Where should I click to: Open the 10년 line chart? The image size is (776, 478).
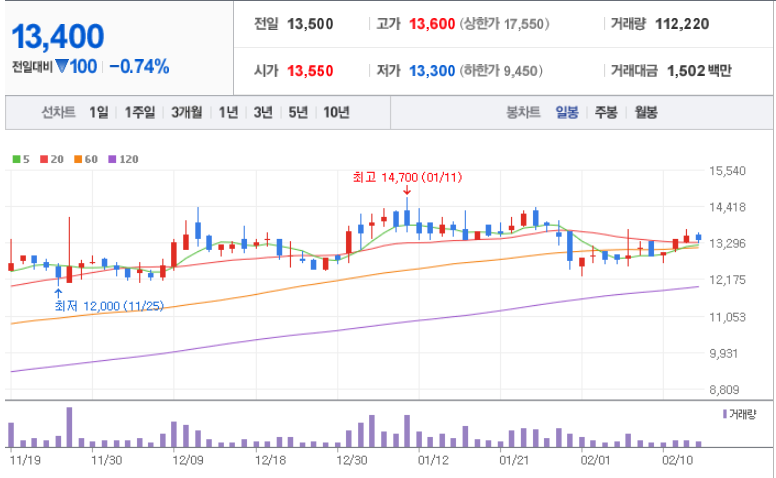(x=336, y=112)
